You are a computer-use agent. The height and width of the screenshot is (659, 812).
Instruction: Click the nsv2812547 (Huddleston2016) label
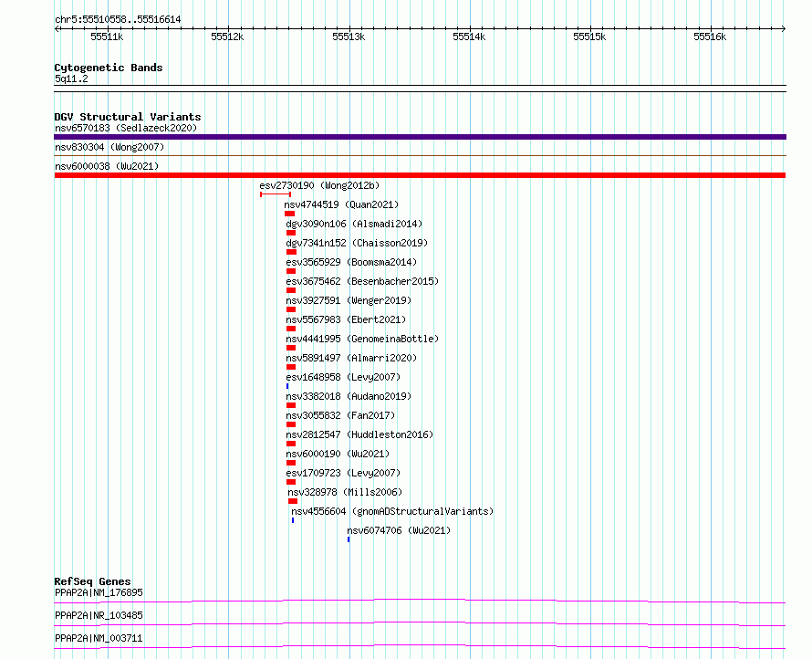(359, 434)
